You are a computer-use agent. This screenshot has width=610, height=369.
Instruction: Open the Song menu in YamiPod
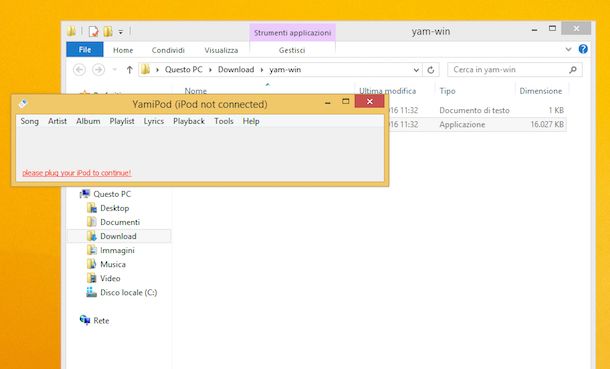coord(30,121)
